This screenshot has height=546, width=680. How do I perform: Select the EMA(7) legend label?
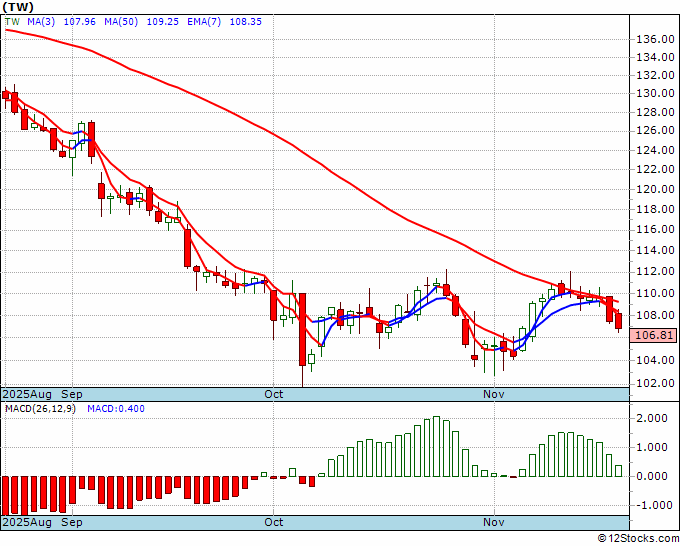(x=204, y=22)
